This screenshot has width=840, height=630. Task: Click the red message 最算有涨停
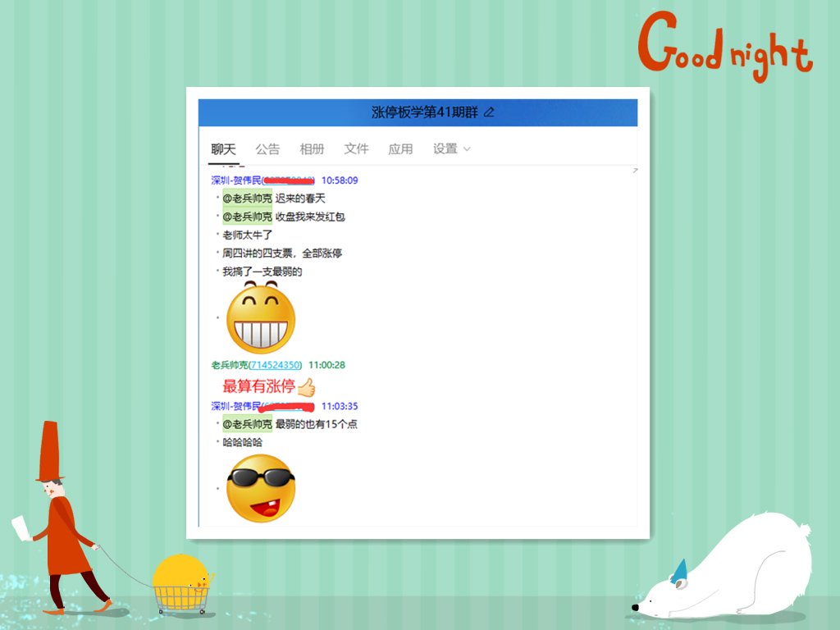258,386
